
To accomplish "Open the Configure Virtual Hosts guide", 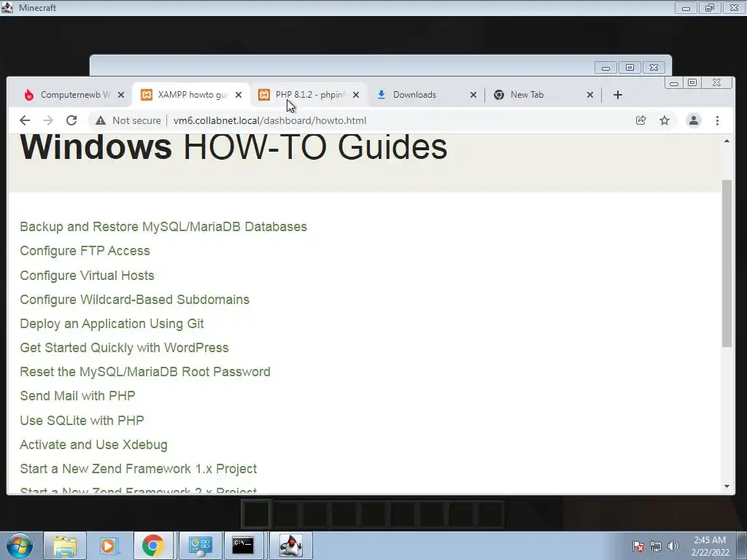I will (88, 275).
